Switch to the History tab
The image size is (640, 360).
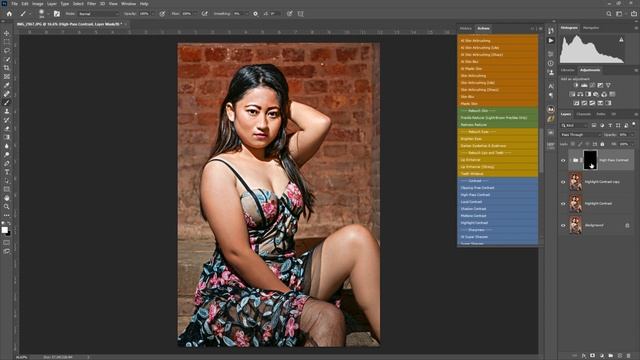tap(466, 29)
